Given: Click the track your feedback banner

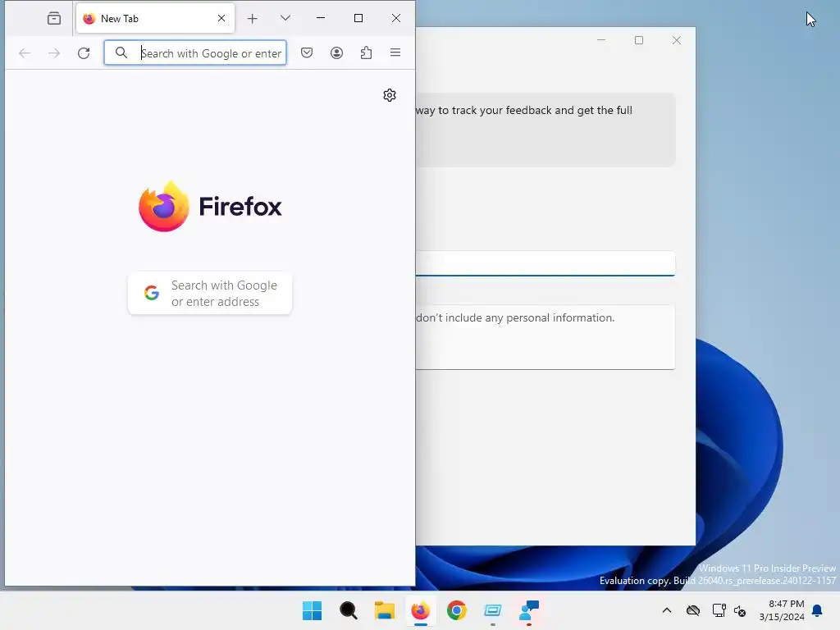Looking at the screenshot, I should [x=546, y=130].
